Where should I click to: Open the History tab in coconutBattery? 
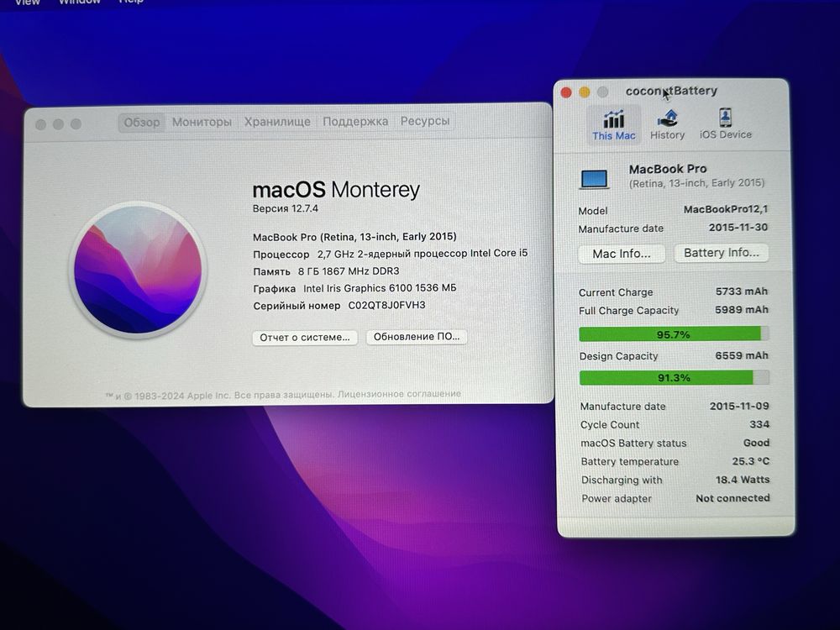tap(667, 125)
